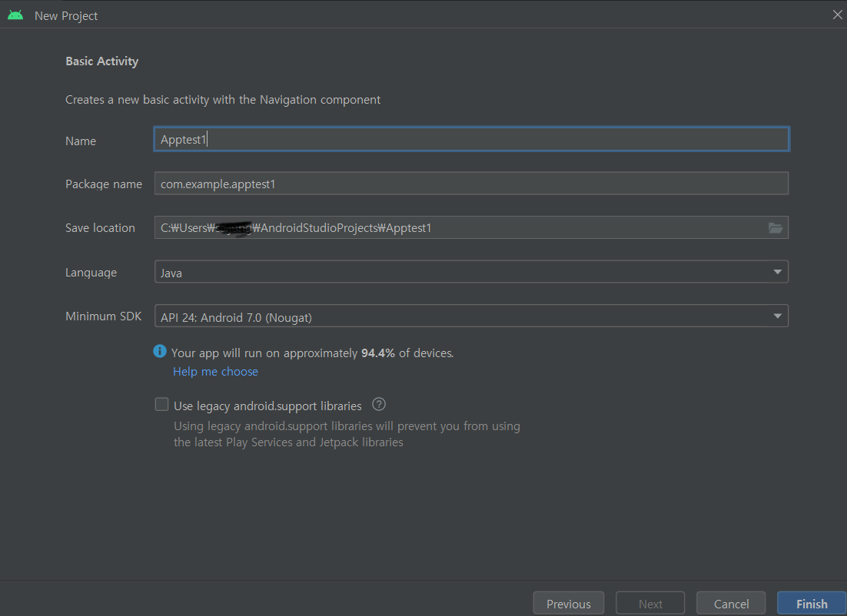Click the Android logo in the title bar
The width and height of the screenshot is (847, 616).
[x=15, y=15]
